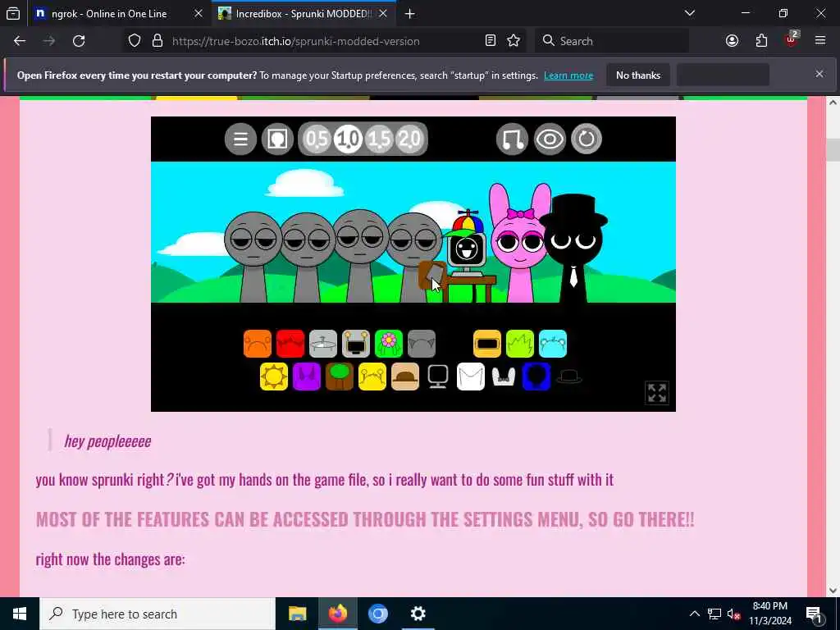Pick the cyan bear-eared character icon
This screenshot has height=630, width=840.
pyautogui.click(x=553, y=344)
